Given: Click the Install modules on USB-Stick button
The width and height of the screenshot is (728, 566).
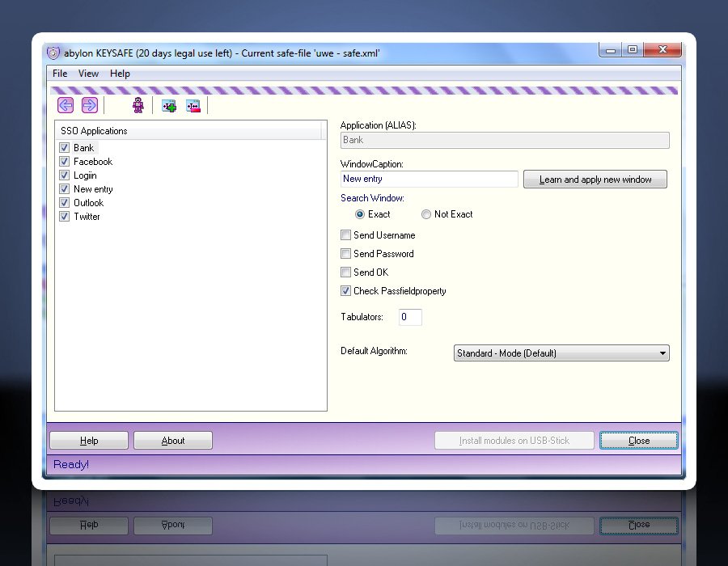Looking at the screenshot, I should [514, 441].
